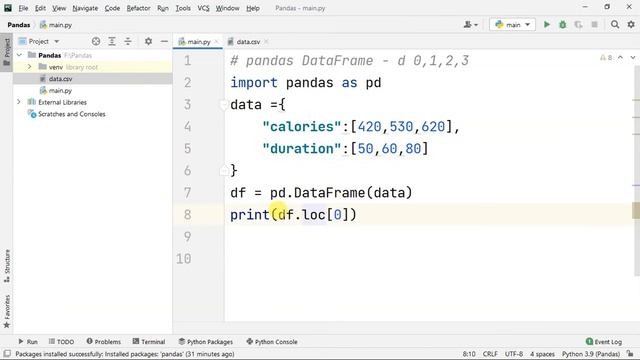This screenshot has width=640, height=360.
Task: Expand External Libraries node
Action: pyautogui.click(x=19, y=102)
